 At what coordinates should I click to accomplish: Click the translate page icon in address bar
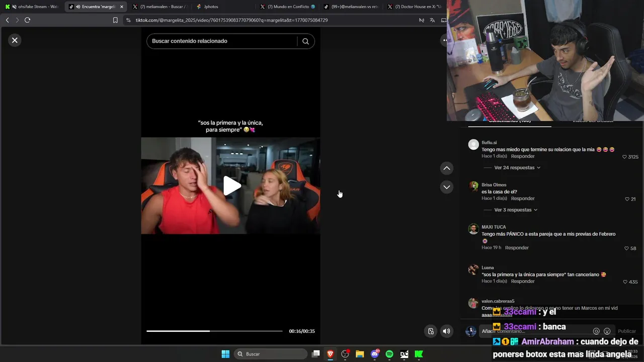coord(432,20)
